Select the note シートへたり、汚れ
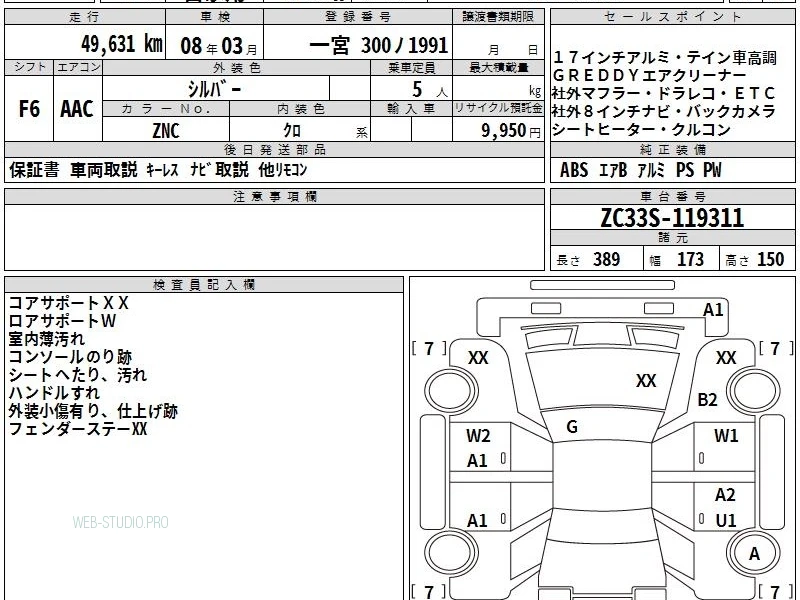 pos(78,375)
